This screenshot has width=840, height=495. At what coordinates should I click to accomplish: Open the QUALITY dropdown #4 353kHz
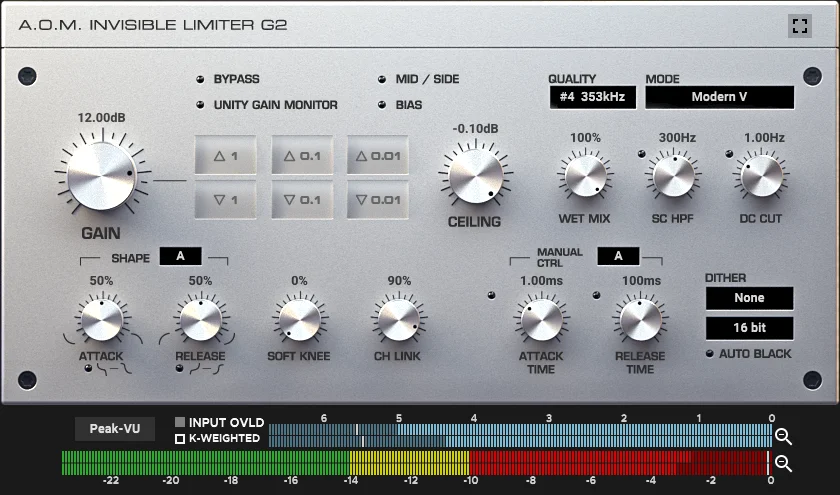coord(592,97)
